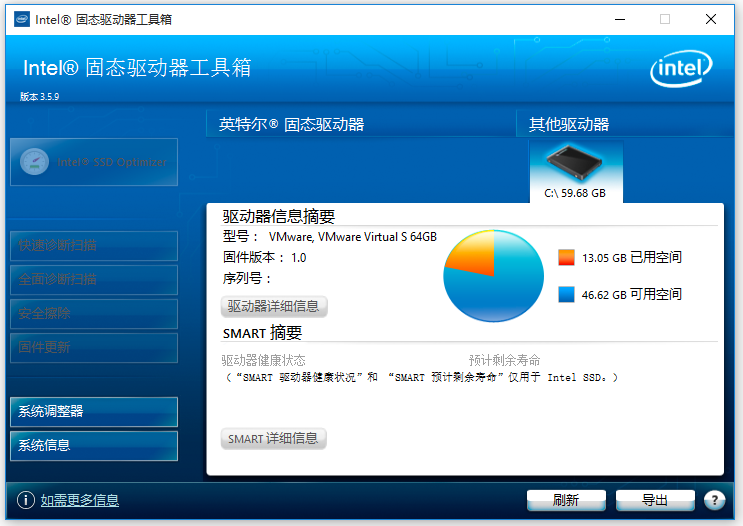Open SMART 详细信息 button
The width and height of the screenshot is (743, 526).
click(273, 438)
